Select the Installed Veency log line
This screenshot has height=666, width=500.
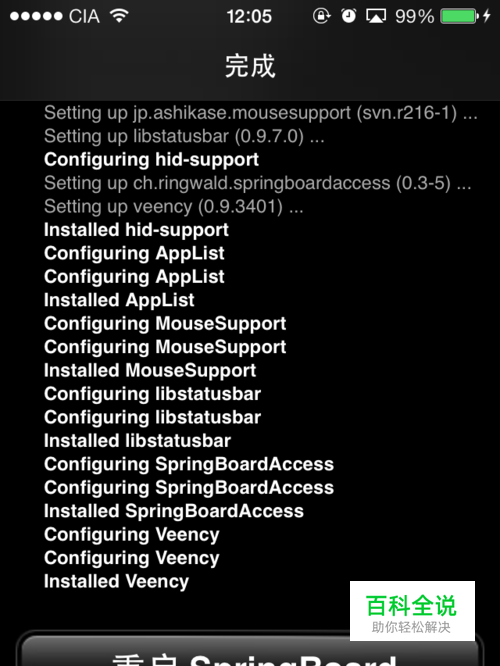click(x=116, y=581)
